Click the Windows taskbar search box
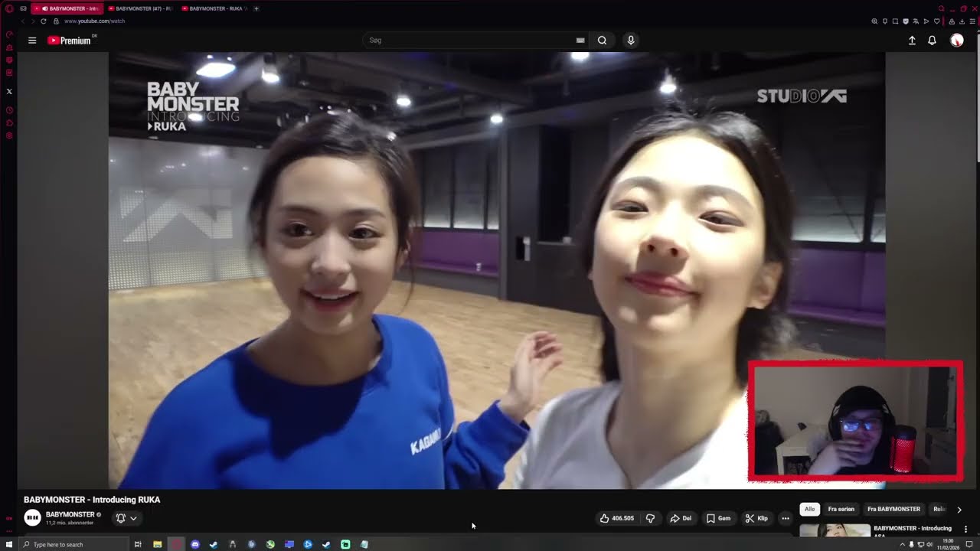980x551 pixels. tap(73, 544)
